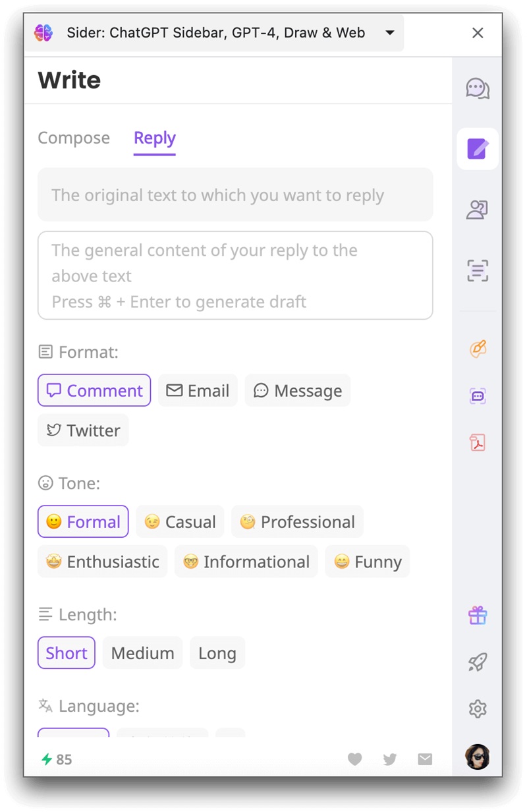This screenshot has width=527, height=812.
Task: Open the red PDF chat icon
Action: [x=478, y=442]
